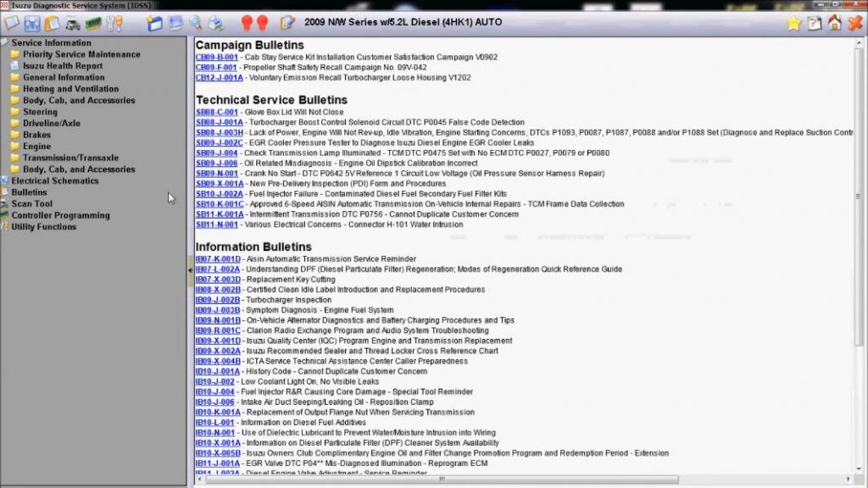The image size is (868, 488).
Task: Click the pencil notepad icon beside vehicle title
Action: click(287, 23)
